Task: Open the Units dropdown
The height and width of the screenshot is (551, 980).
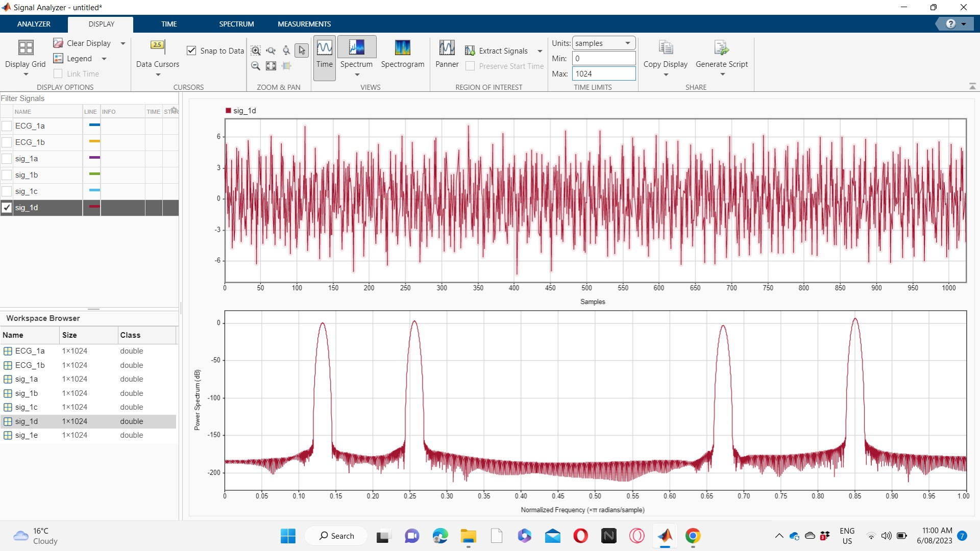Action: pyautogui.click(x=627, y=43)
